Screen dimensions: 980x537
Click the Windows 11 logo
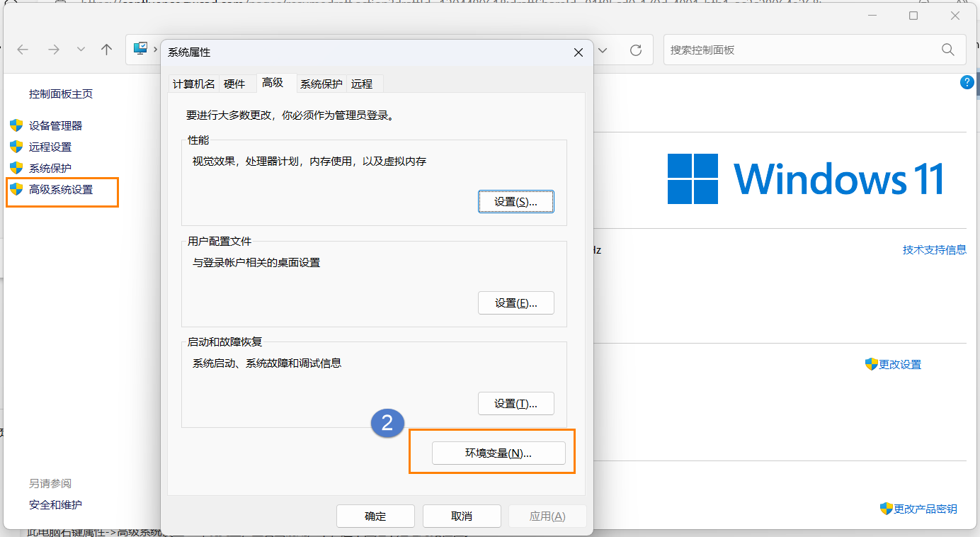click(806, 179)
